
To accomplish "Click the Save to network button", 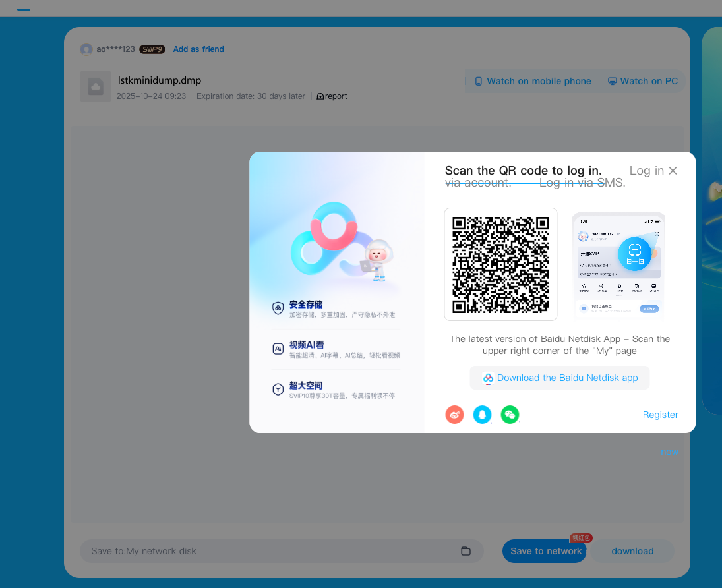I will pos(545,551).
